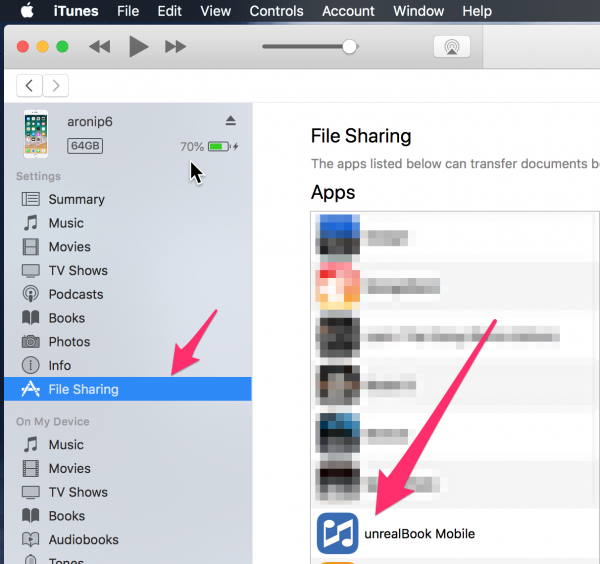Image resolution: width=600 pixels, height=564 pixels.
Task: Click the Info circle icon
Action: tap(31, 365)
